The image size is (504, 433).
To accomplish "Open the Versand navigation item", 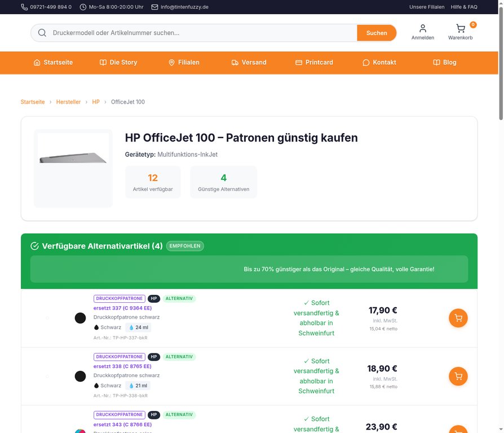I will [249, 63].
